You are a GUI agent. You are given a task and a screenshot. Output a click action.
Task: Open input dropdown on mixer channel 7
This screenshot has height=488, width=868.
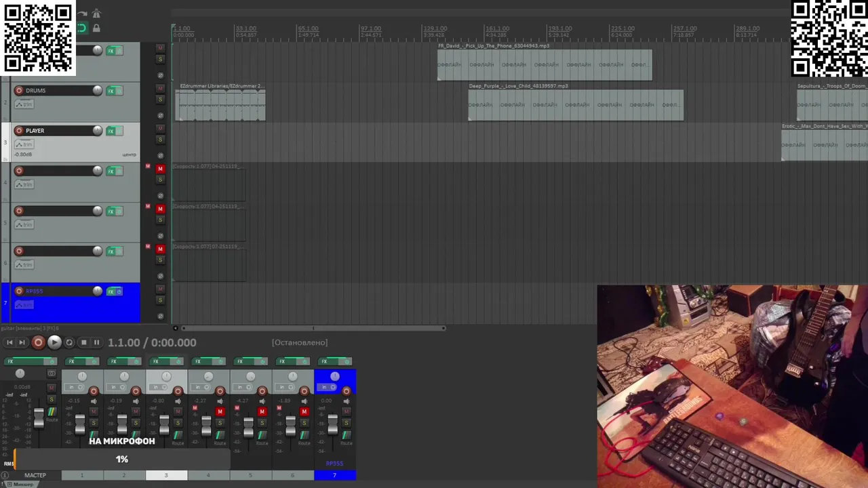coord(328,388)
